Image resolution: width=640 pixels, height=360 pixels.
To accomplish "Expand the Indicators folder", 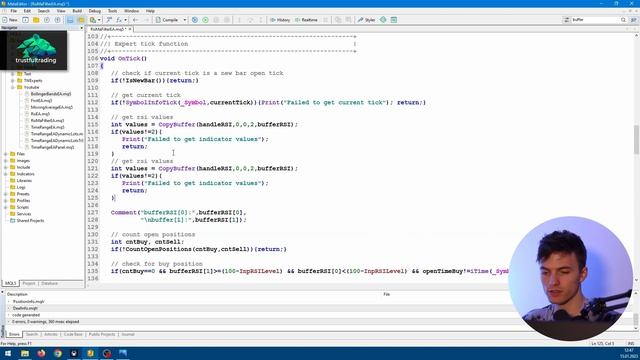I will (x=6, y=174).
